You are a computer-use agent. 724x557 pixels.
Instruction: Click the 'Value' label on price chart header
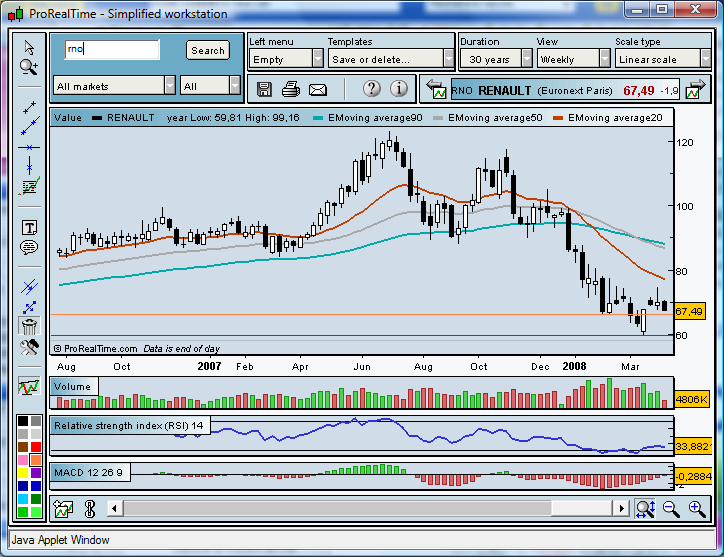67,118
